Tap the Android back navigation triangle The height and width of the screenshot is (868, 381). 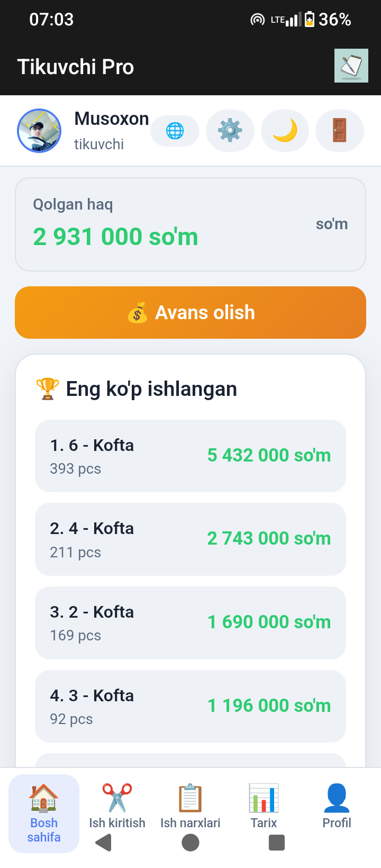pyautogui.click(x=104, y=842)
